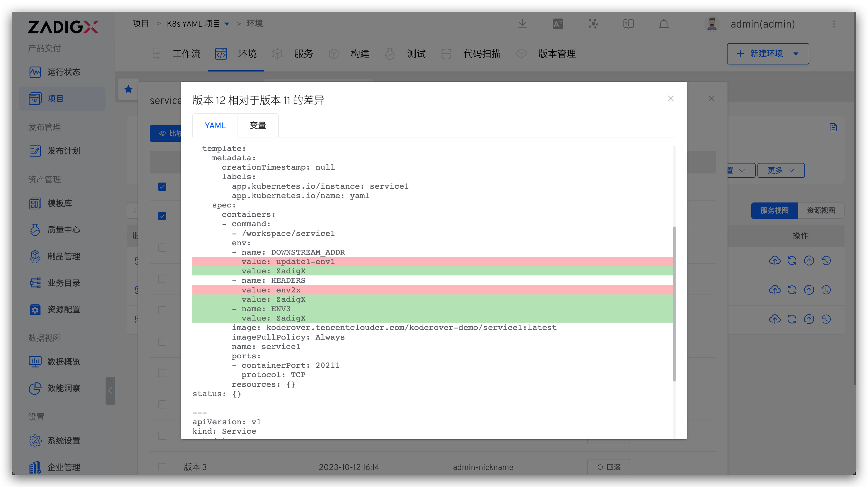This screenshot has height=487, width=868.
Task: Close the version diff dialog
Action: click(x=671, y=98)
